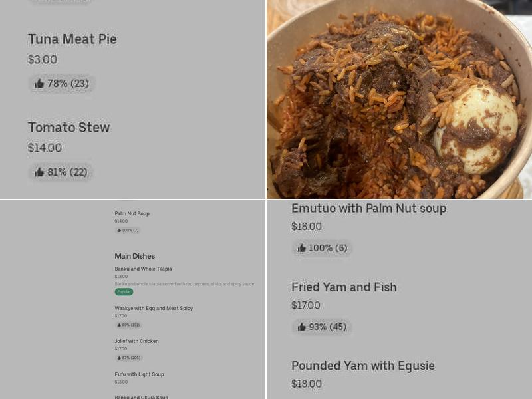Click the Waakye with Egg thumbs-up icon

coord(119,325)
